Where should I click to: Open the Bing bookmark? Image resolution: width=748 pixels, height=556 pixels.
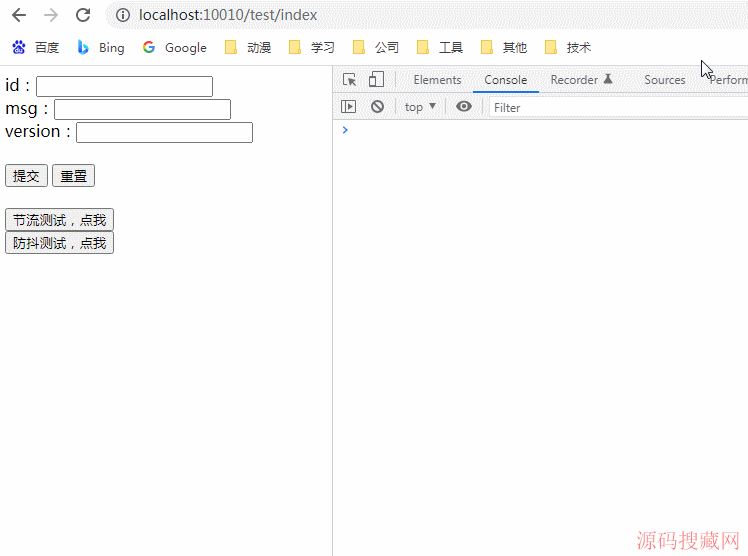101,47
